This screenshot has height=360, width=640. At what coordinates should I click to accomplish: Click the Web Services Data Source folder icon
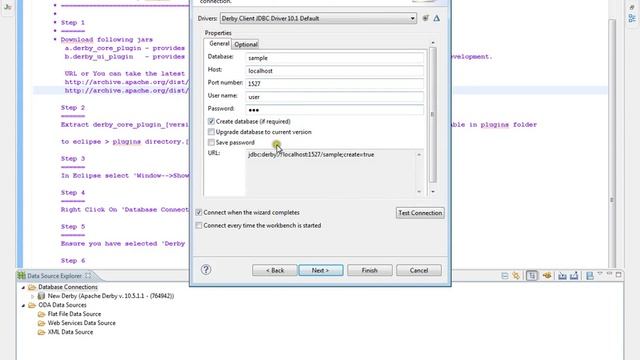tap(41, 323)
